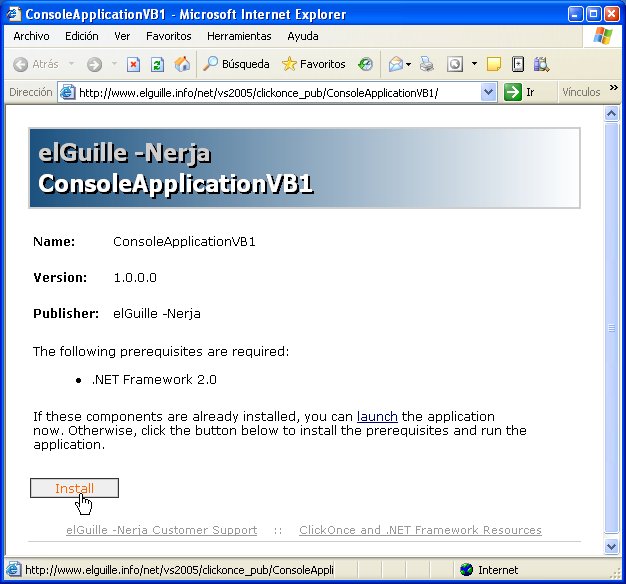Open the forward history dropdown arrow

point(114,63)
